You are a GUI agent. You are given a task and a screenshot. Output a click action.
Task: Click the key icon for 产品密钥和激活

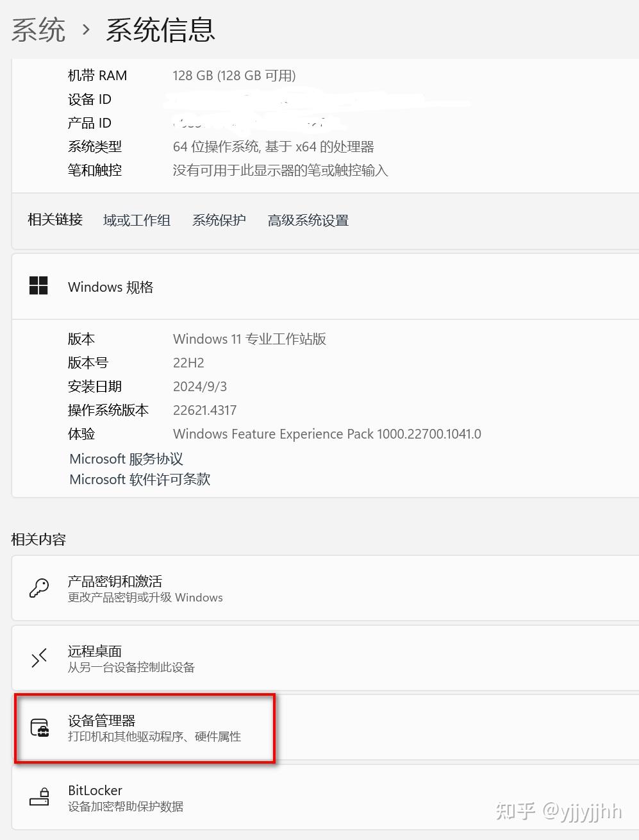coord(39,588)
